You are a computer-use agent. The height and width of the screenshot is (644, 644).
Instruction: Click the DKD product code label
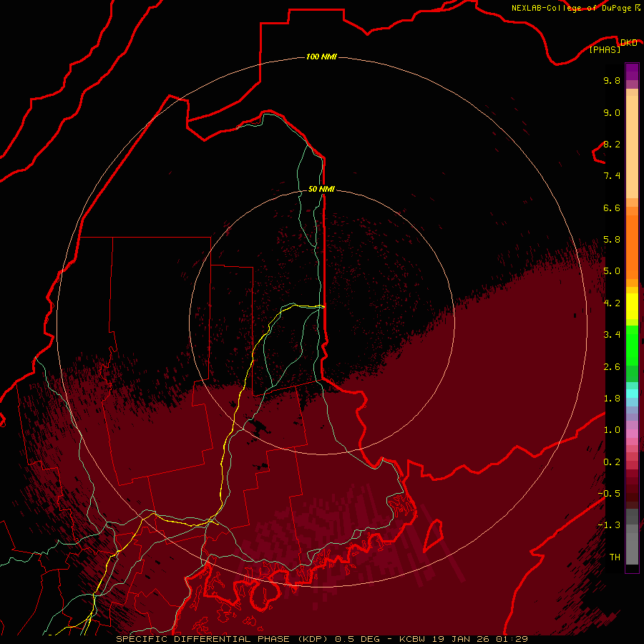click(x=629, y=43)
